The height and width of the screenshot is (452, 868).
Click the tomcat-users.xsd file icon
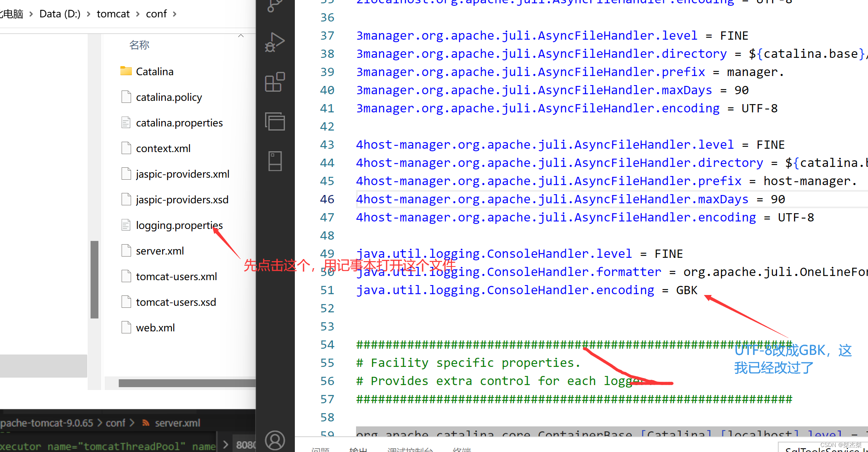(126, 302)
